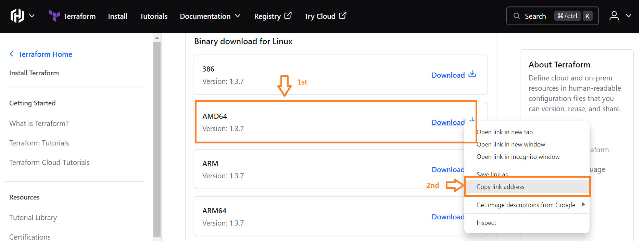
Task: Open What is Terraform? sidebar link
Action: point(39,123)
